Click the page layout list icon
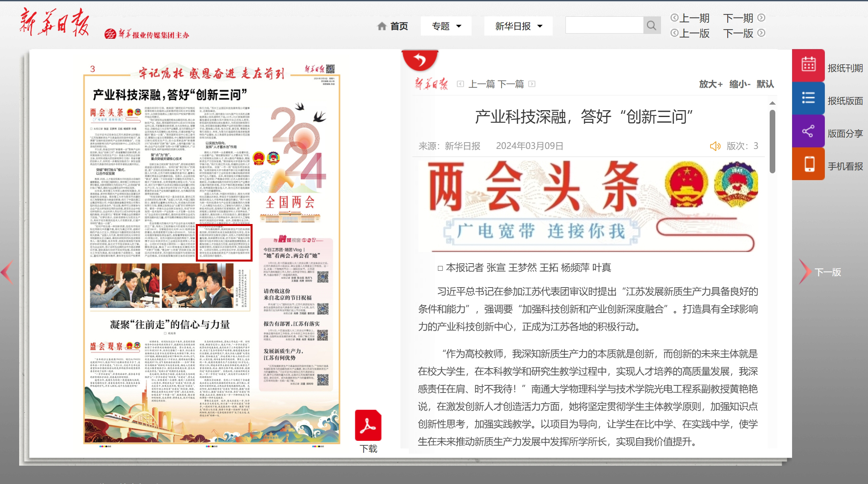 point(808,98)
